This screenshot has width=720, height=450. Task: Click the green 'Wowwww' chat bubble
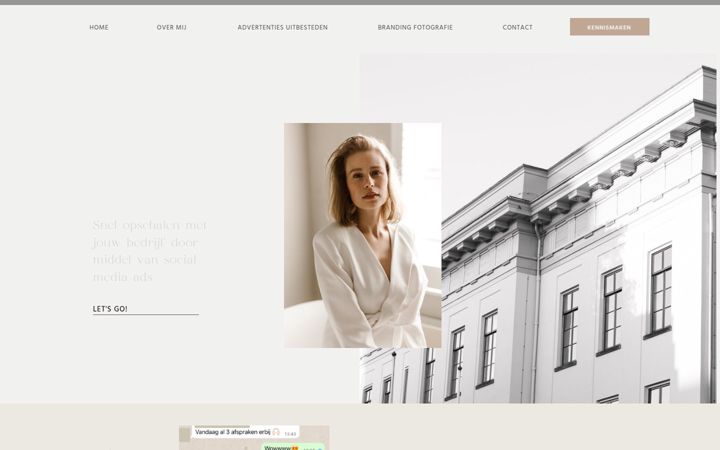[x=293, y=447]
